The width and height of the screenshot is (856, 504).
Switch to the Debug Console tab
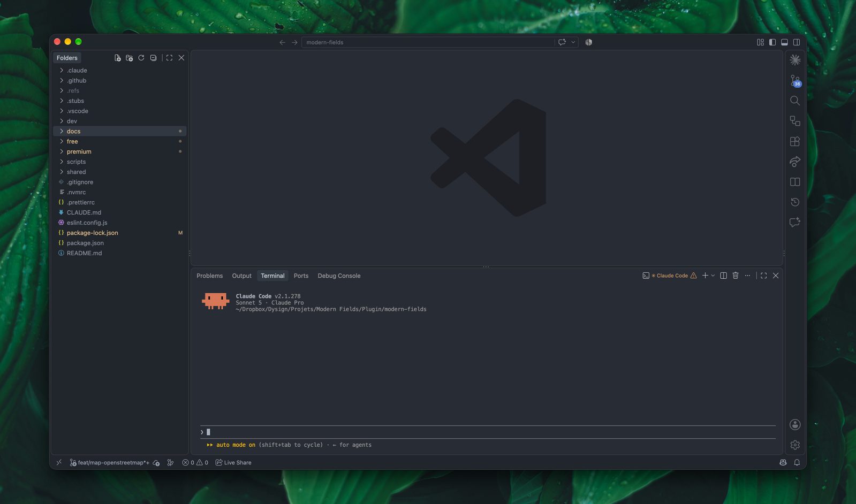pyautogui.click(x=339, y=276)
